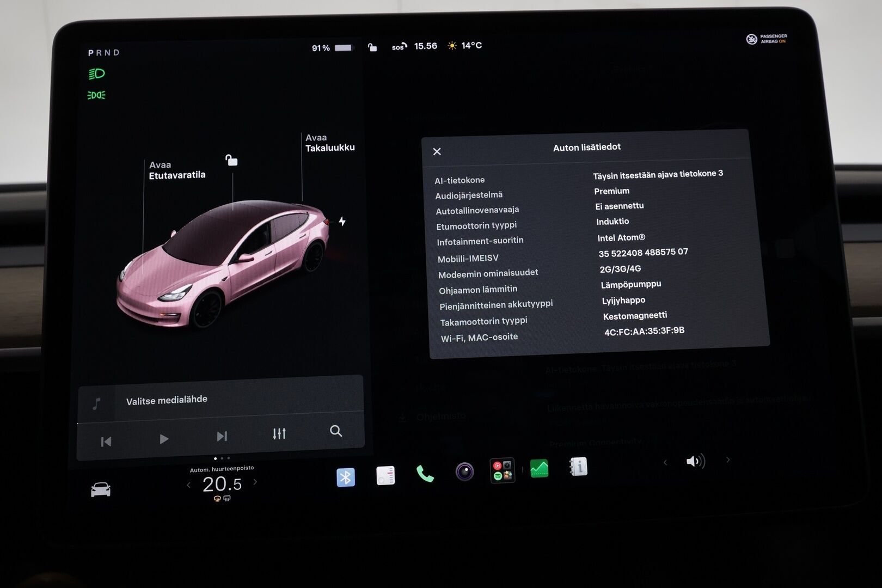Viewport: 882px width, 588px height.
Task: Lower cabin temperature with left chevron
Action: pos(188,485)
